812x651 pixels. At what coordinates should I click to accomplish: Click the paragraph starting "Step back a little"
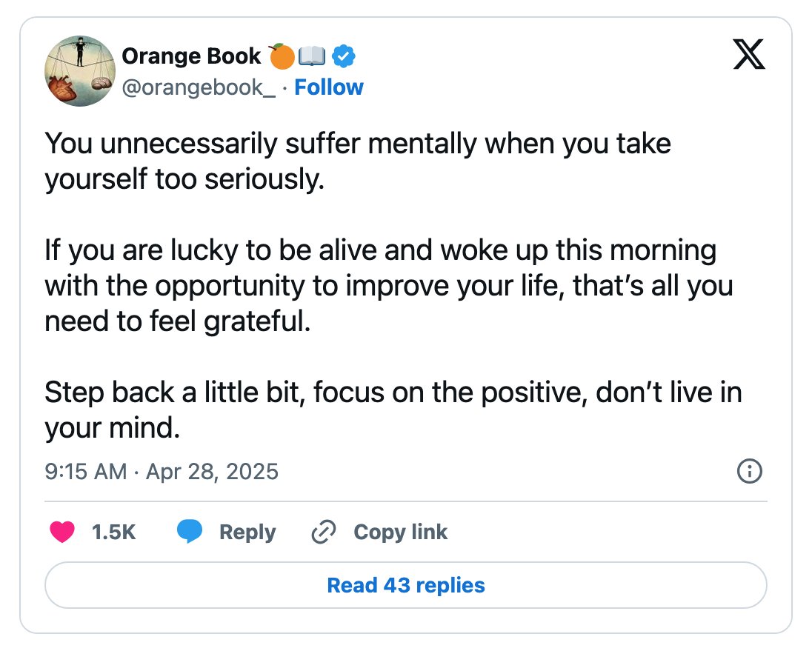click(393, 410)
